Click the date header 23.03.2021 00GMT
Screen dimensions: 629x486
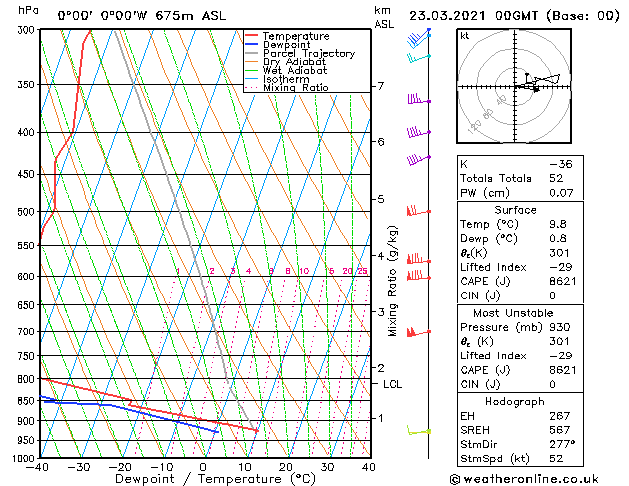(x=473, y=16)
